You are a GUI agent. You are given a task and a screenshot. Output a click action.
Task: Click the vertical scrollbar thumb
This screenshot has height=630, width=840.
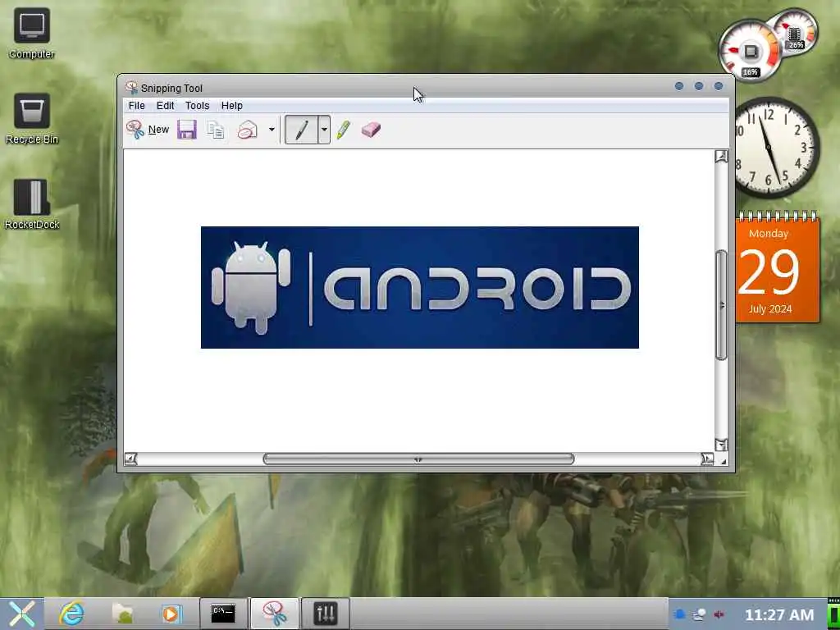[721, 305]
